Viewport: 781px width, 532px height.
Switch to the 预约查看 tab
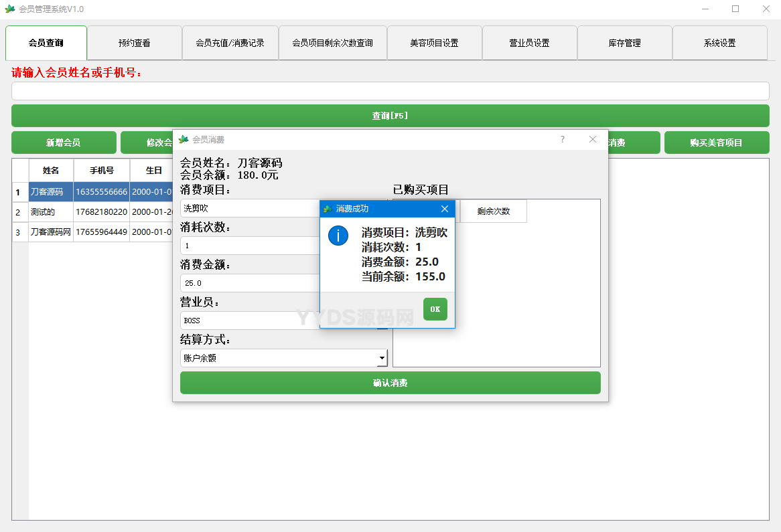(x=134, y=42)
